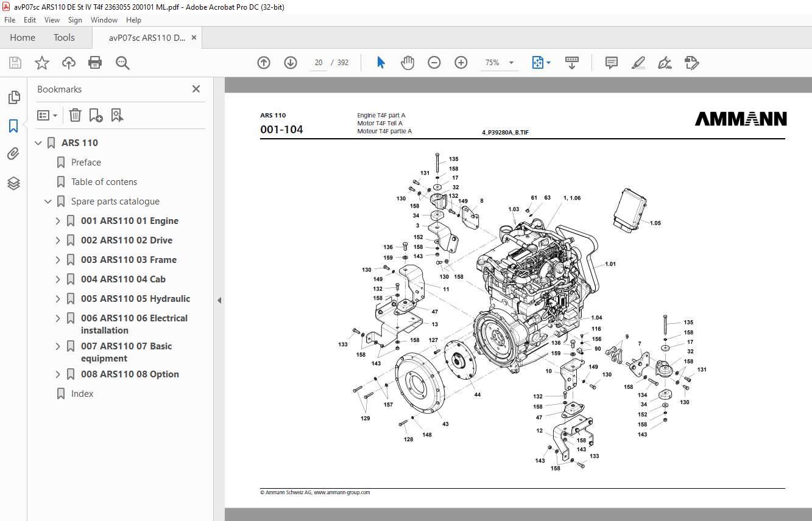Open the 75% zoom level dropdown
Screen dimensions: 812x521
coord(511,63)
